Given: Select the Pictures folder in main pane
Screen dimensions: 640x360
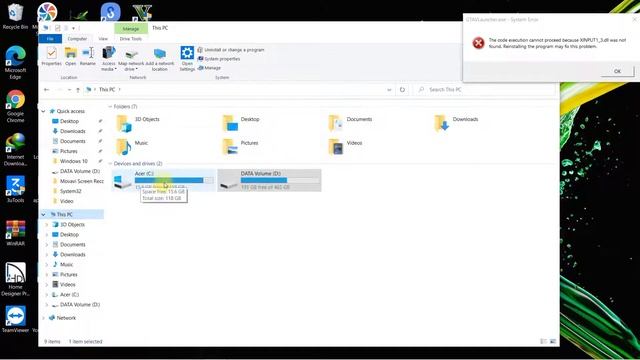Looking at the screenshot, I should (241, 147).
